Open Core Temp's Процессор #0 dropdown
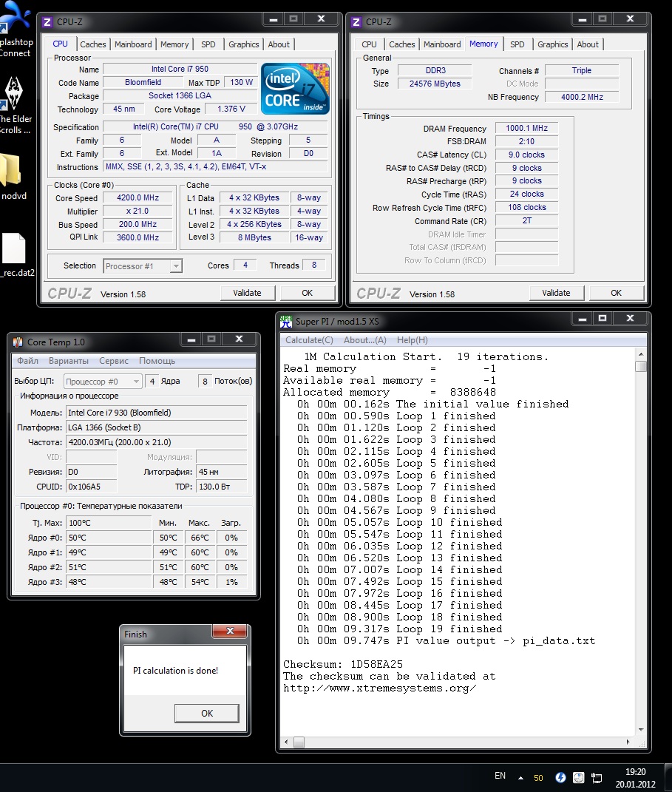 pyautogui.click(x=136, y=382)
